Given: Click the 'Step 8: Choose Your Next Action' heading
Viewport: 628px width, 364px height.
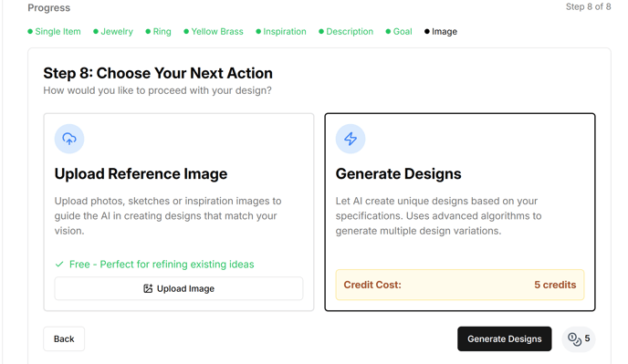Looking at the screenshot, I should click(x=158, y=73).
